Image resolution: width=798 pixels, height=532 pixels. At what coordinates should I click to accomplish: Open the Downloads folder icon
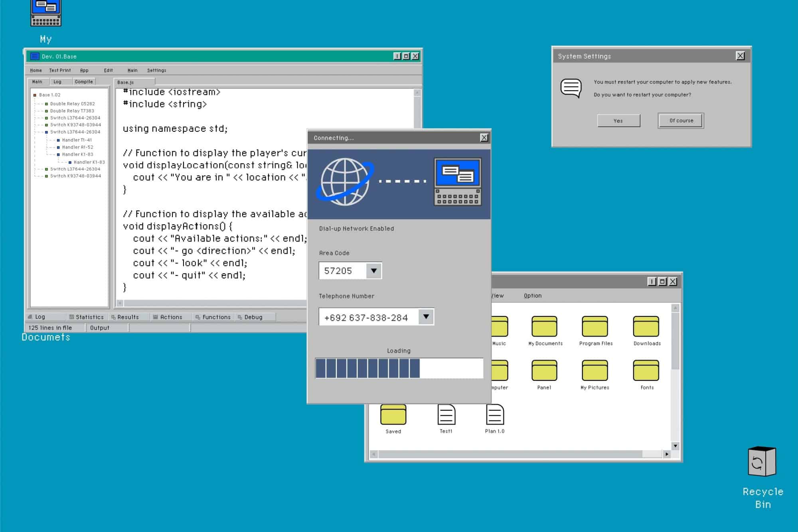coord(646,326)
